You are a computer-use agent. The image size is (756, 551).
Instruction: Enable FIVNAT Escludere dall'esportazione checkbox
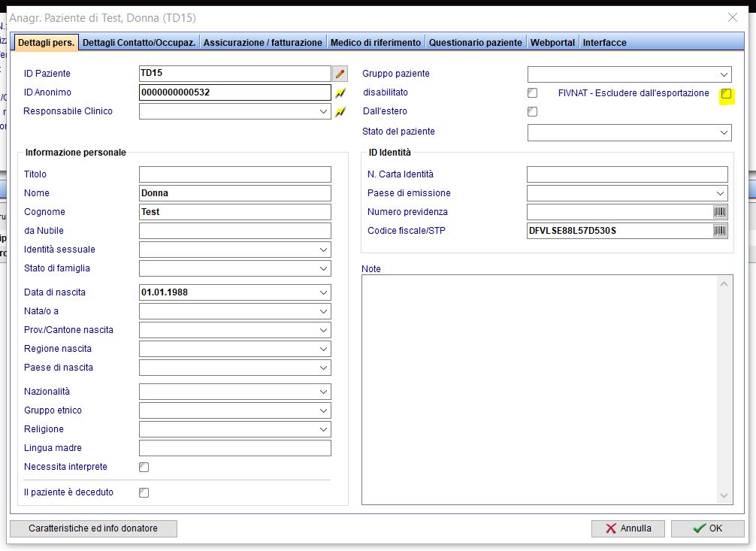726,94
